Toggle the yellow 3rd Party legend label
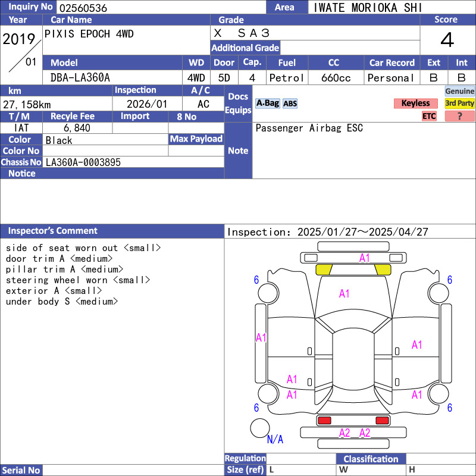The image size is (476, 476). click(x=459, y=104)
